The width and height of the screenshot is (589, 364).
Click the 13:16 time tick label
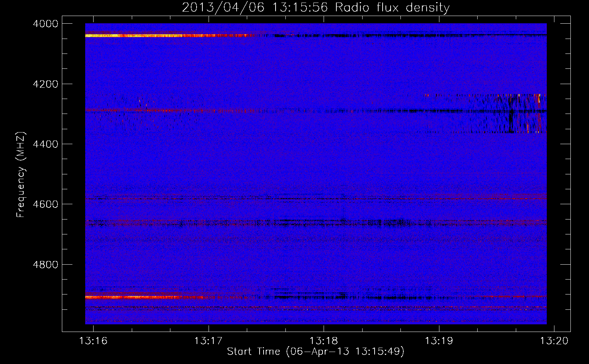click(94, 341)
